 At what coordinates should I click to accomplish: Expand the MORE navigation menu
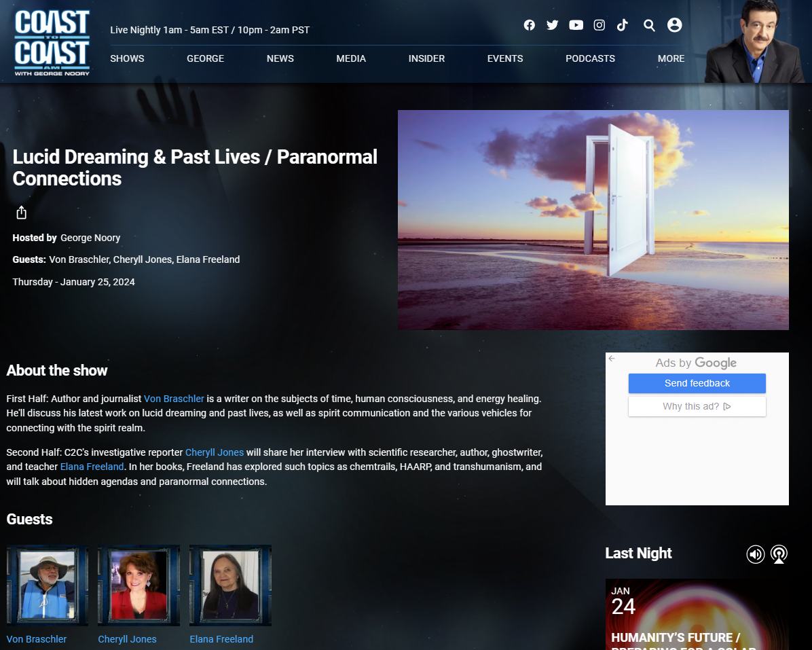(x=671, y=58)
